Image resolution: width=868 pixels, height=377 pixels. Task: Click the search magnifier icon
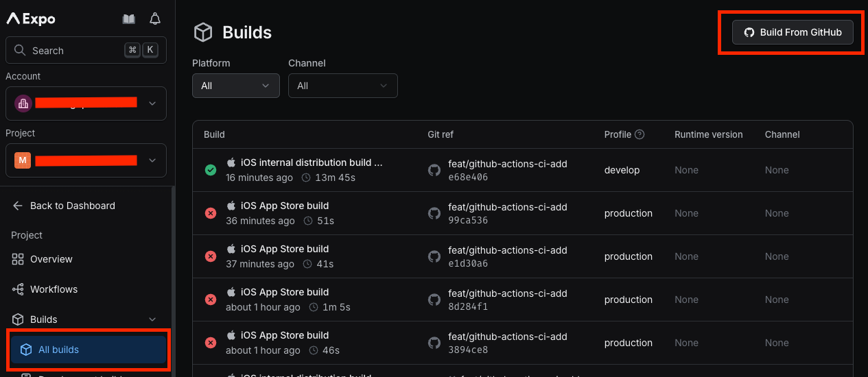20,50
